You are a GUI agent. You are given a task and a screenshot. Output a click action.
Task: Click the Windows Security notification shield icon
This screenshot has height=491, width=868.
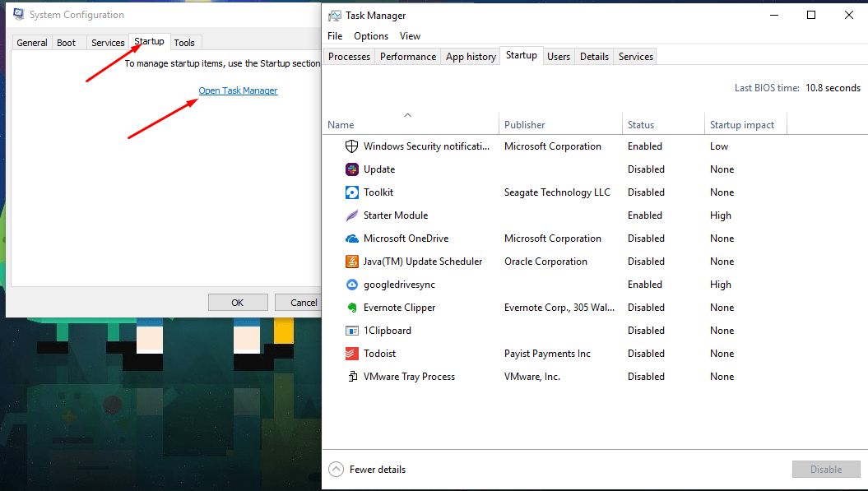(x=351, y=146)
